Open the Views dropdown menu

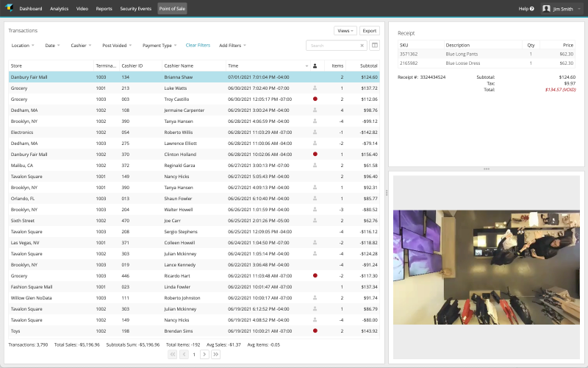(x=345, y=31)
